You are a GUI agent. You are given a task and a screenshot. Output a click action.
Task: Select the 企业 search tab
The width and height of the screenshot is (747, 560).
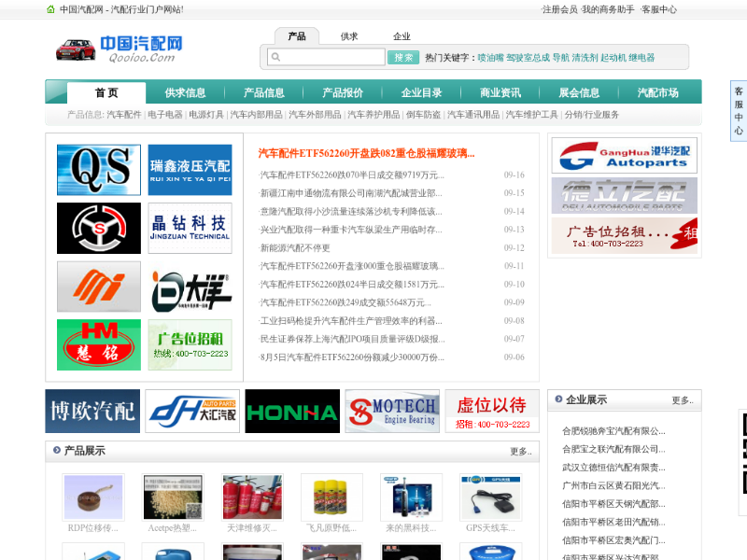click(x=402, y=36)
